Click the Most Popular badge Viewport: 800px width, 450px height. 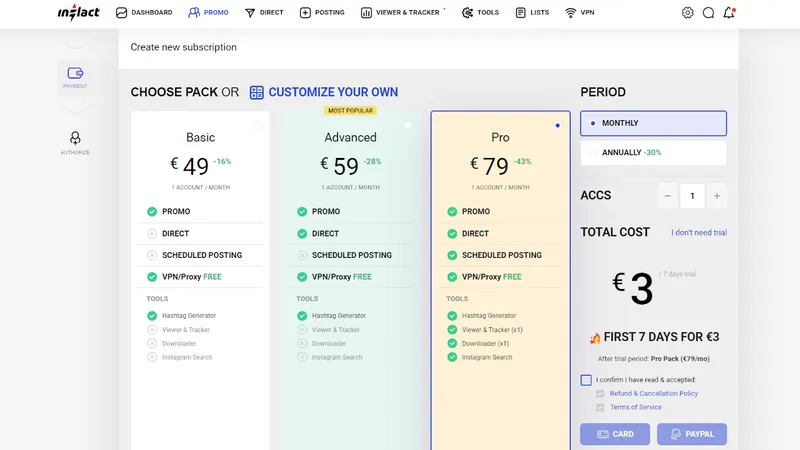[351, 110]
